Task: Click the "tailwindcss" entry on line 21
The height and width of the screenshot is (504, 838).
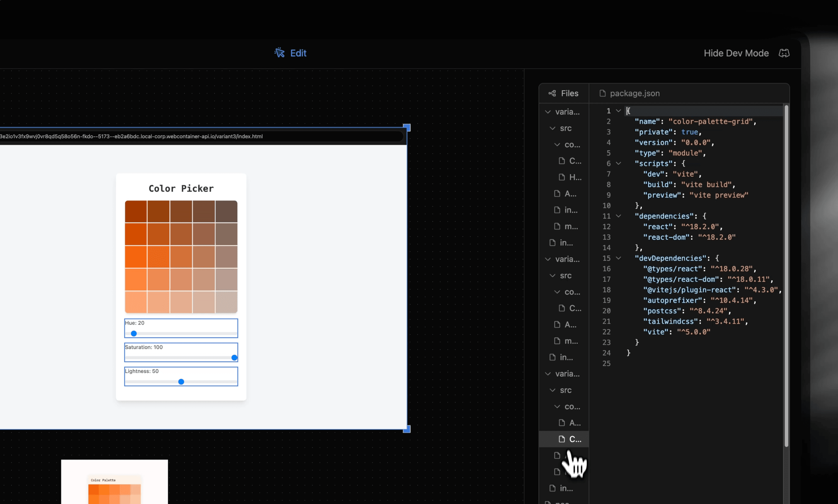Action: tap(695, 321)
